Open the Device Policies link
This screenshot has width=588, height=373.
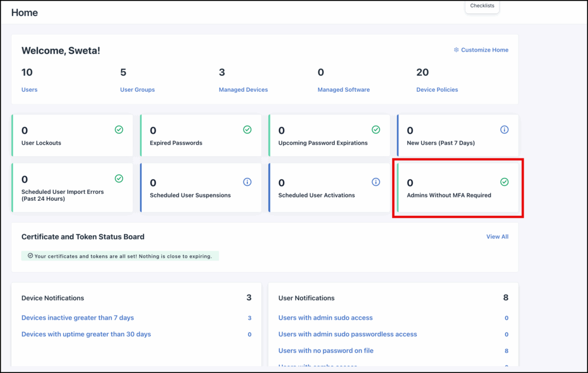[x=437, y=90]
